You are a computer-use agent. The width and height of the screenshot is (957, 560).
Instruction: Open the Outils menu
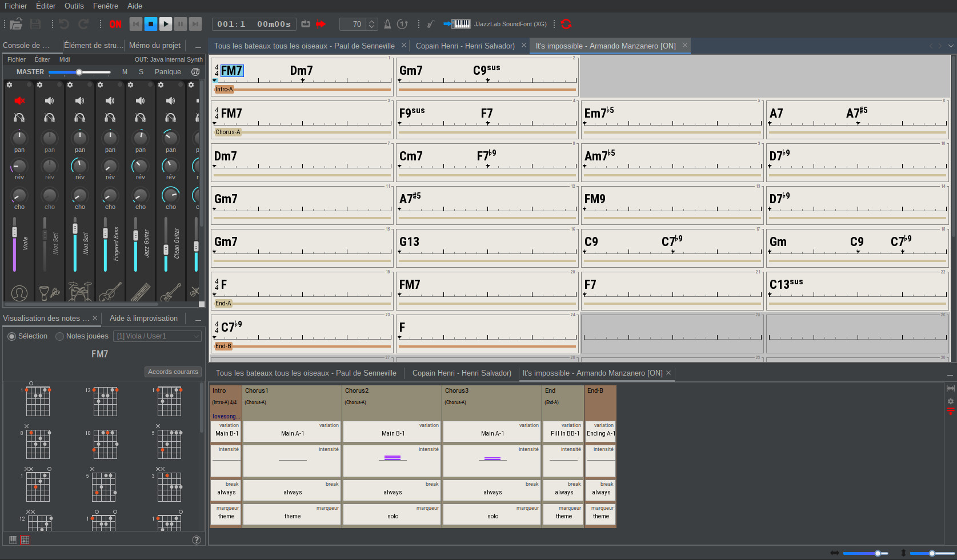coord(74,6)
